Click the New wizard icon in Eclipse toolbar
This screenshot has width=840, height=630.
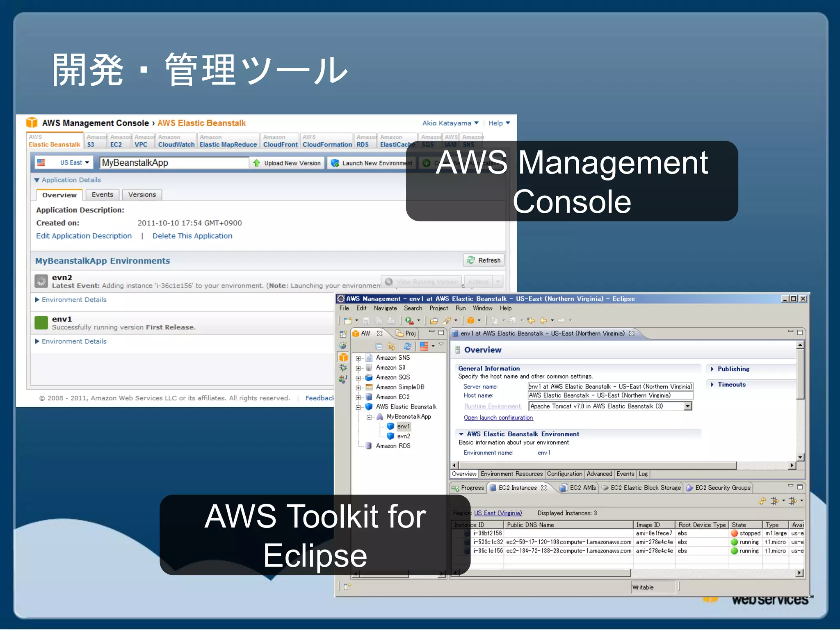point(347,320)
